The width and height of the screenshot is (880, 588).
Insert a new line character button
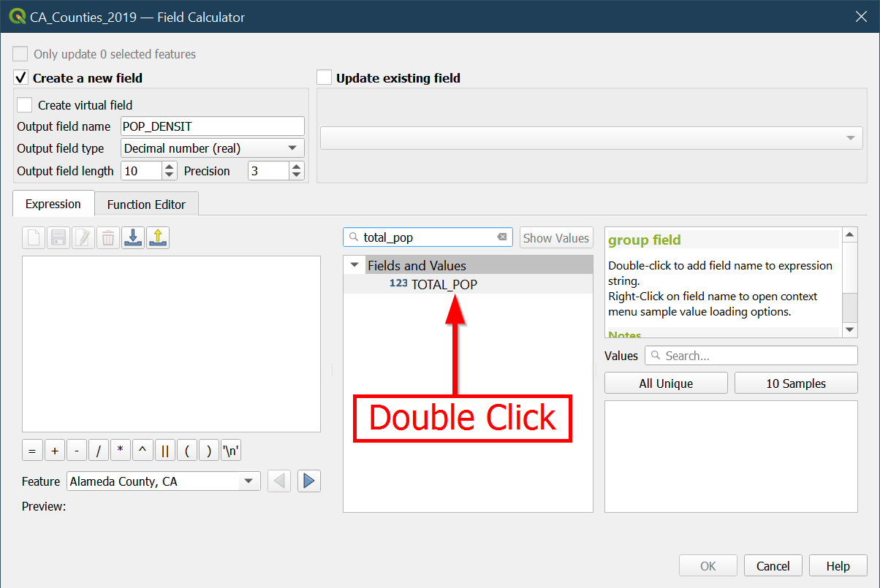231,451
